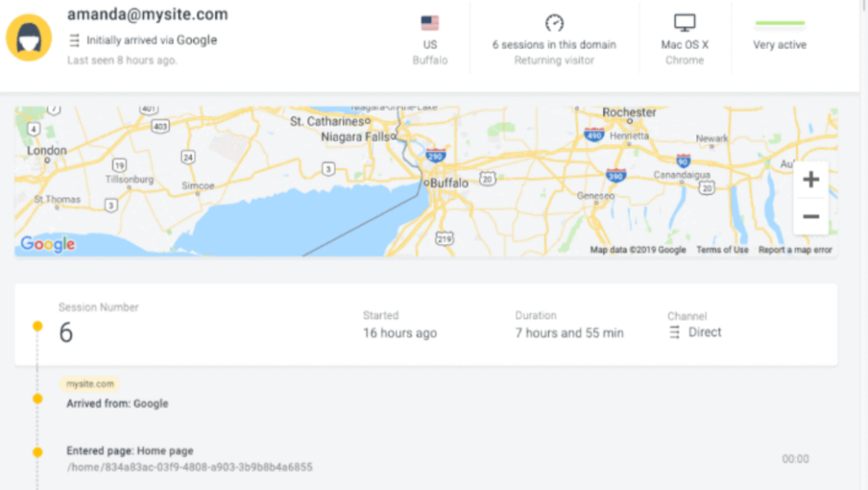This screenshot has height=490, width=868.
Task: Zoom out on the map
Action: [810, 217]
